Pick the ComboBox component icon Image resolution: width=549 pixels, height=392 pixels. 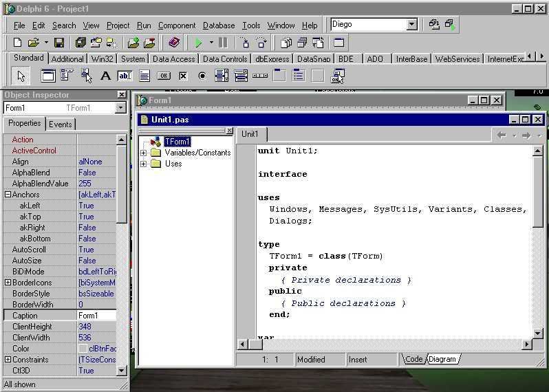click(241, 76)
